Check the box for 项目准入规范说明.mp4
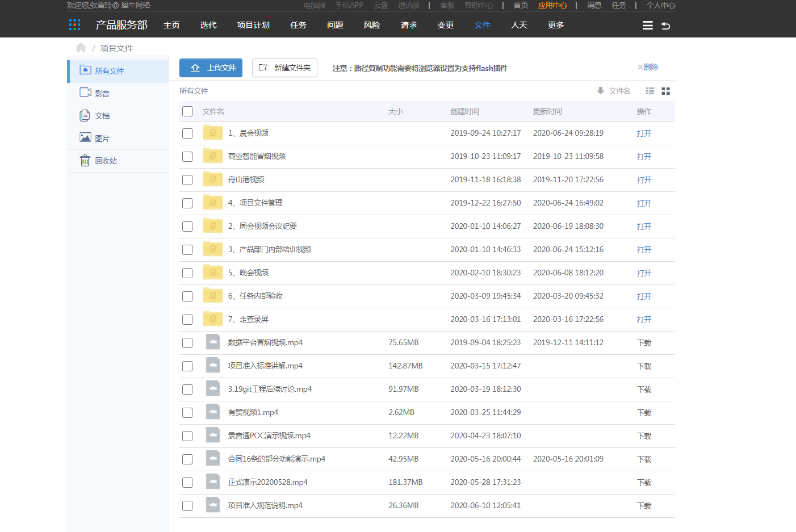Viewport: 796px width, 532px height. click(x=187, y=506)
